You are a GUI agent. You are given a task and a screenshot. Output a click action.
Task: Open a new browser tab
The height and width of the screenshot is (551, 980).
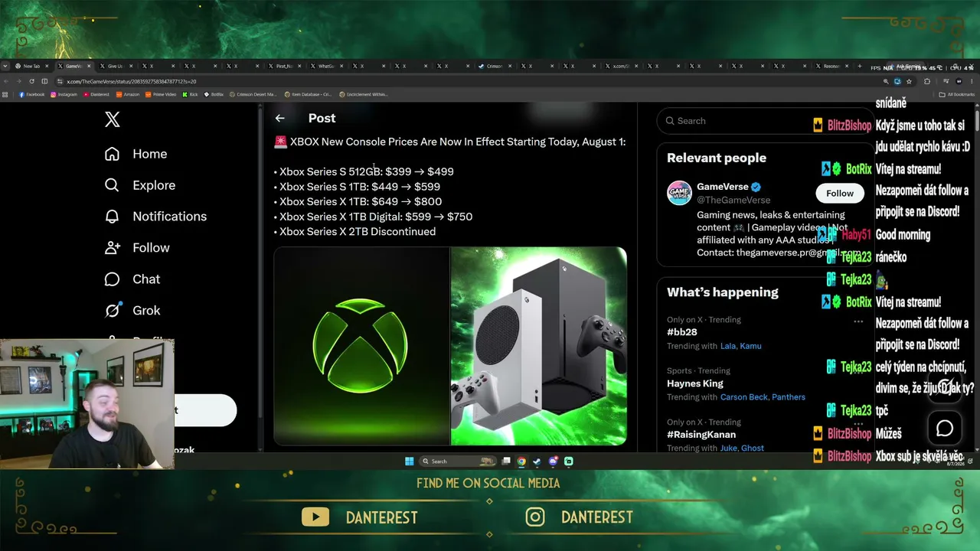(x=860, y=67)
